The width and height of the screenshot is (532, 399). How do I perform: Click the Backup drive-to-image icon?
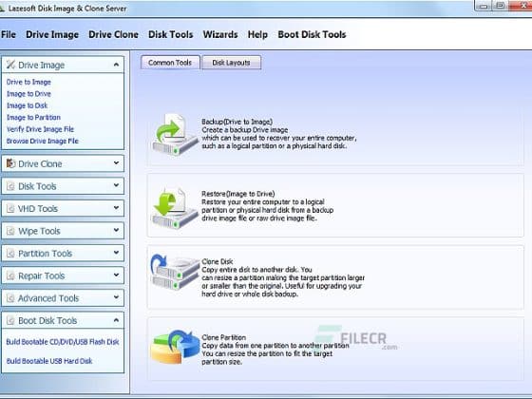coord(175,134)
